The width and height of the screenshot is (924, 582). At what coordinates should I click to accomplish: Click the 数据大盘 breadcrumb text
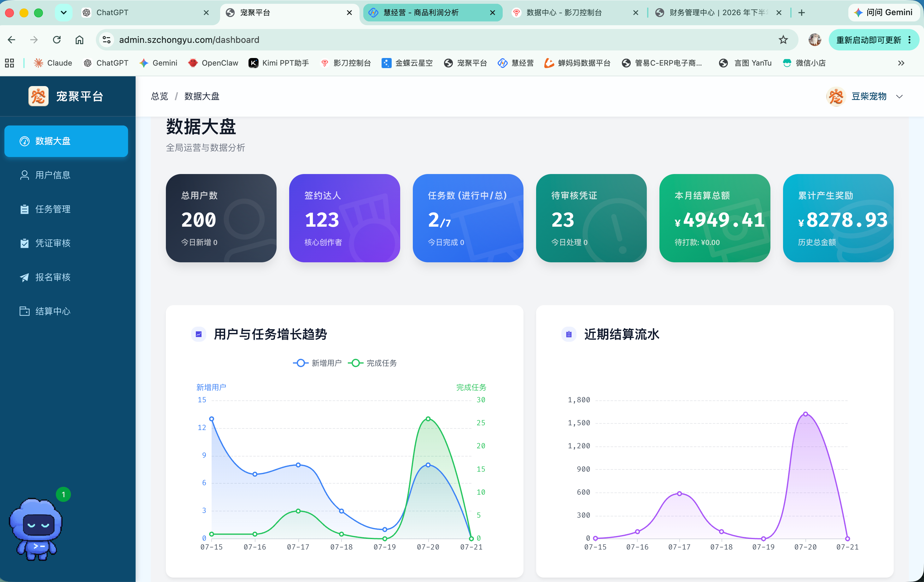(202, 96)
